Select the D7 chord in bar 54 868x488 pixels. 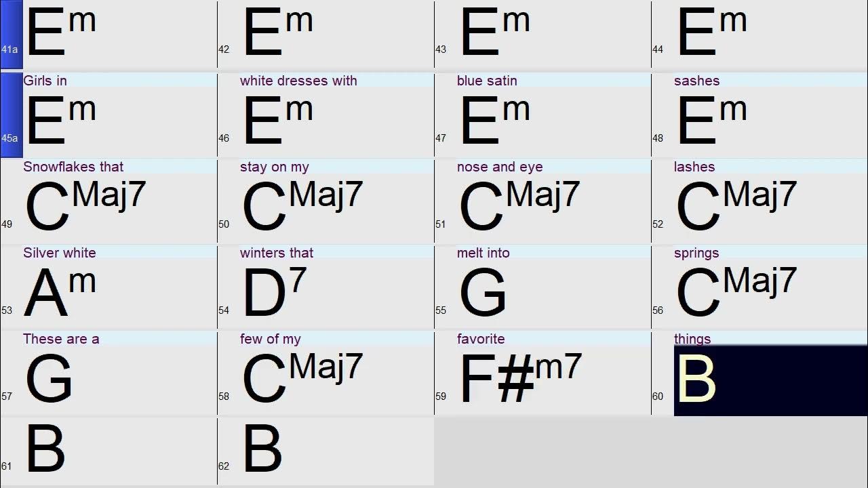(x=274, y=293)
